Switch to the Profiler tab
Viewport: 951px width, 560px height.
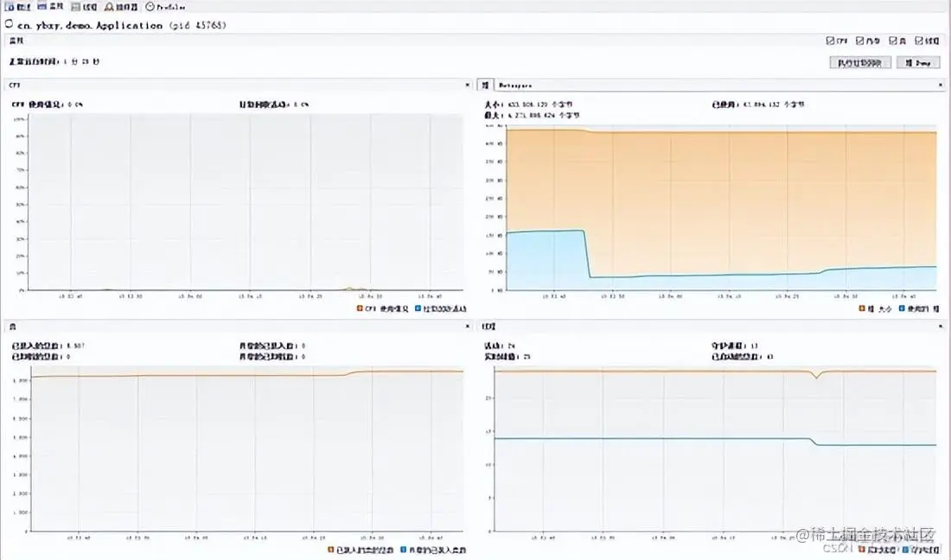tap(166, 7)
